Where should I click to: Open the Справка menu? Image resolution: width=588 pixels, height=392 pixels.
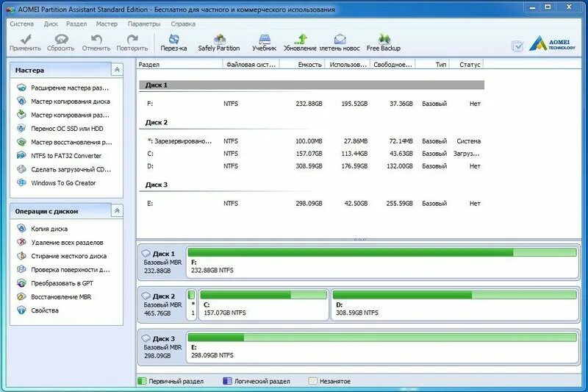(183, 24)
